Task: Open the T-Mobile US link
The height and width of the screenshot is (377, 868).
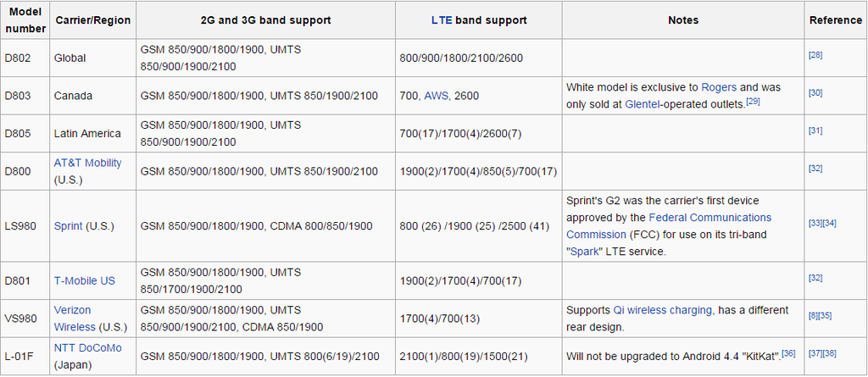Action: click(x=84, y=280)
